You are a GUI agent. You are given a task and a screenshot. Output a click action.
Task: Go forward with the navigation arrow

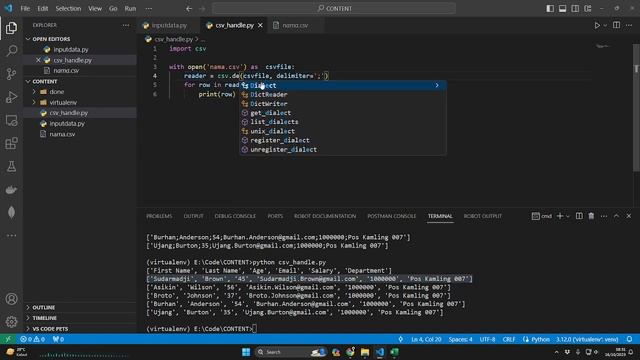(x=202, y=9)
